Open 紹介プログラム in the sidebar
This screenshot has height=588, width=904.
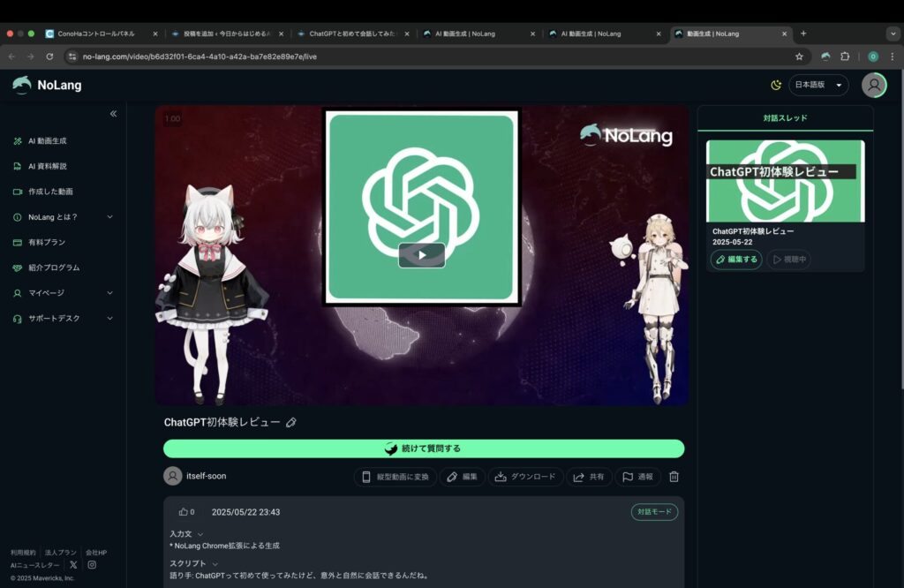pos(54,268)
